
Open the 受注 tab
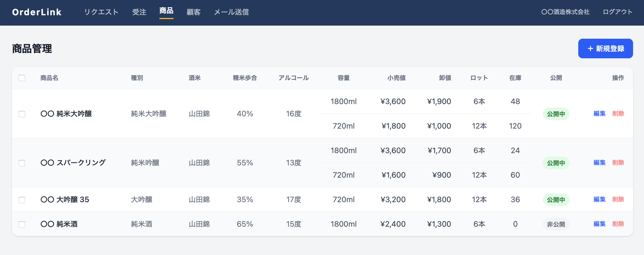coord(139,12)
